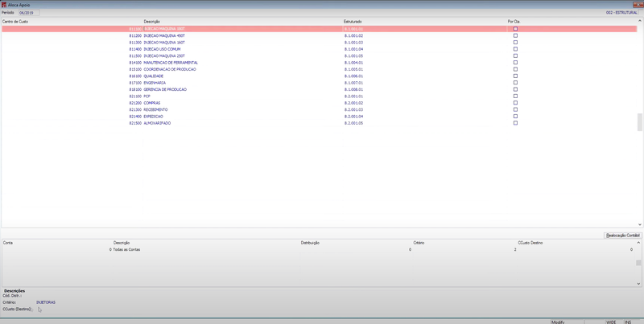Sort by Centro de Custo column header
Screen dimensions: 644x324
coord(15,22)
